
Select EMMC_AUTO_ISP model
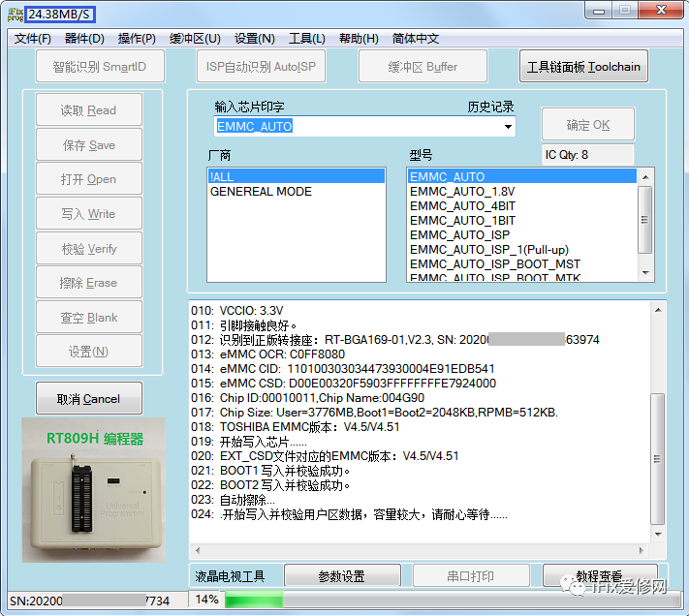[x=522, y=235]
